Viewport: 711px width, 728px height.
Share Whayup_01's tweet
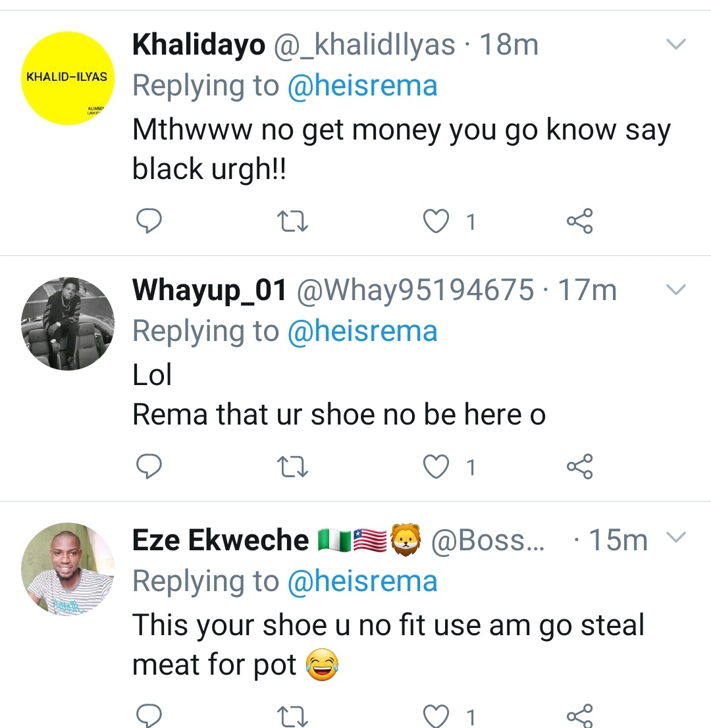(x=580, y=467)
